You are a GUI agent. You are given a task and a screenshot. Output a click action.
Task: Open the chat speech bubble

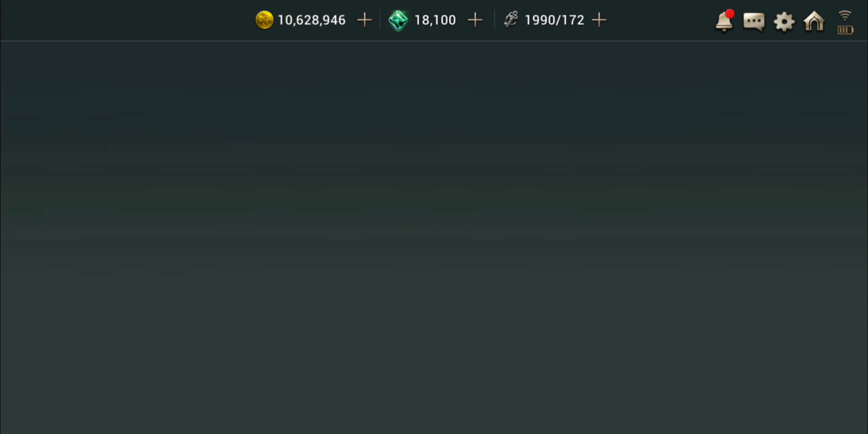click(x=754, y=22)
